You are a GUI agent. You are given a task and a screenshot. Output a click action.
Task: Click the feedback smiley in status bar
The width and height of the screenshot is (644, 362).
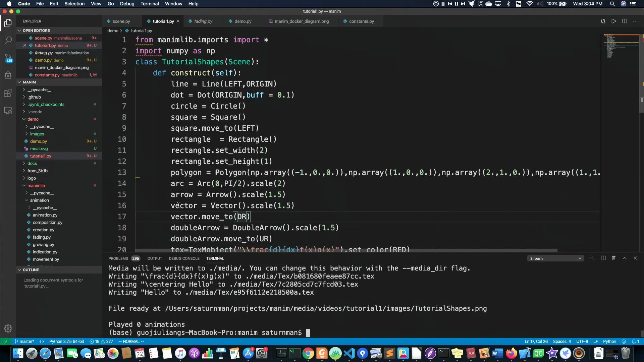624,342
